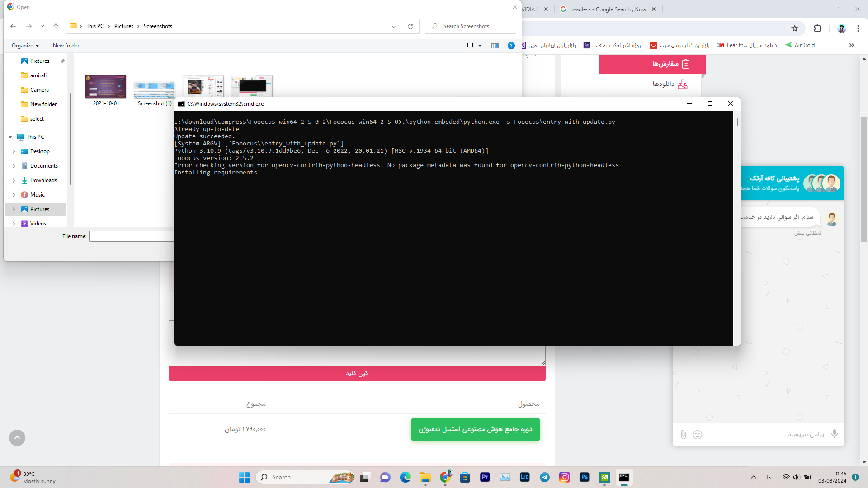Click the refresh icon in address bar

click(410, 27)
